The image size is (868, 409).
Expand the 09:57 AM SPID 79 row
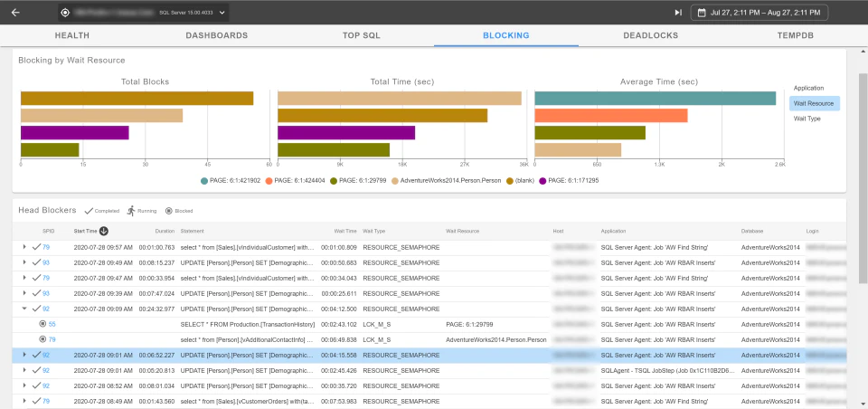tap(24, 247)
